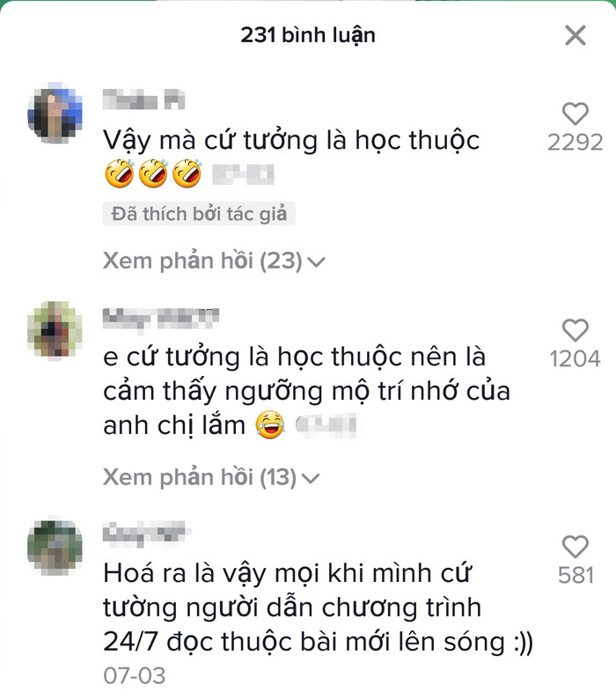Like the comment with 581 likes
The width and height of the screenshot is (616, 700).
(575, 547)
